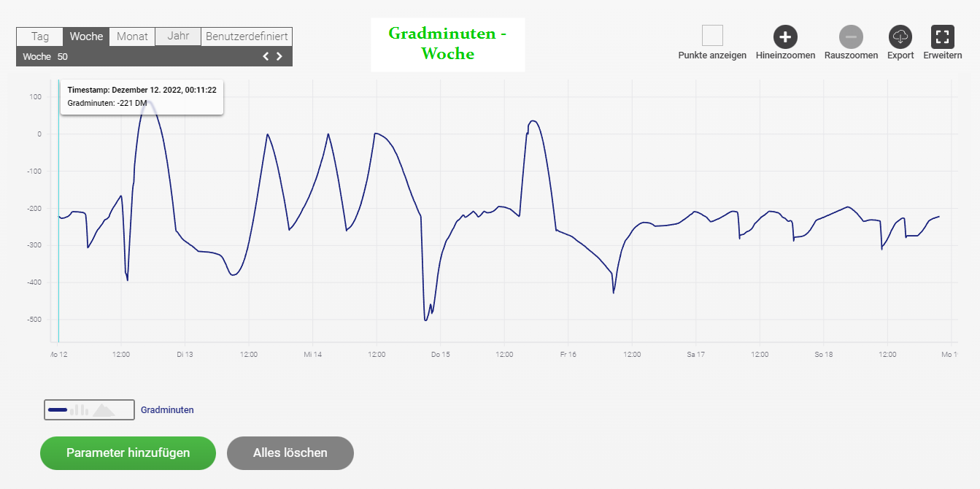Choose the area chart type icon
The image size is (980, 489).
click(104, 410)
